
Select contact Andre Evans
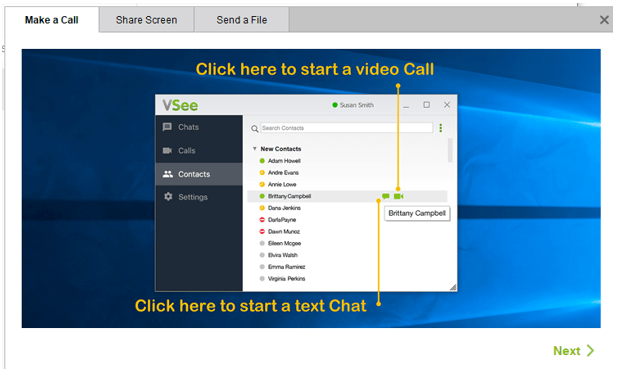(x=283, y=173)
